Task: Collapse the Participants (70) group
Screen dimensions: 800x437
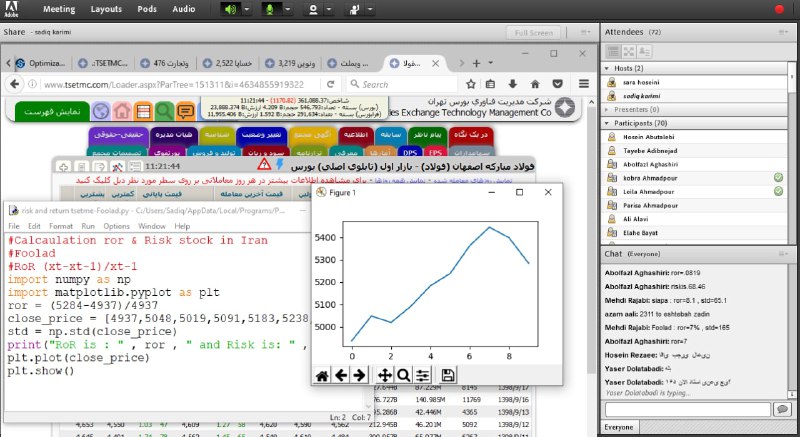Action: click(607, 123)
